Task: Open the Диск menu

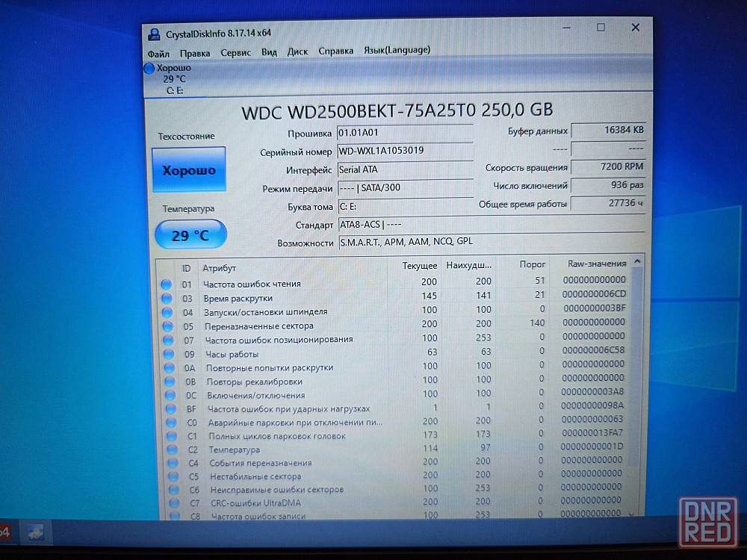Action: 297,52
